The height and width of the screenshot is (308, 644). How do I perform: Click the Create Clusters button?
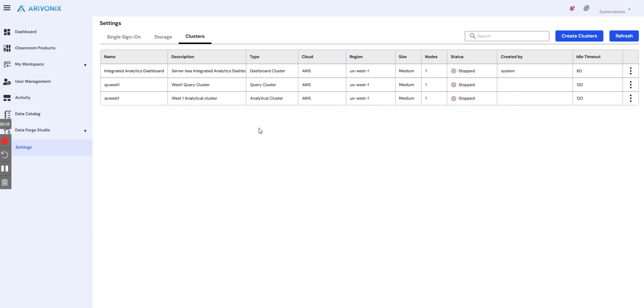point(579,36)
